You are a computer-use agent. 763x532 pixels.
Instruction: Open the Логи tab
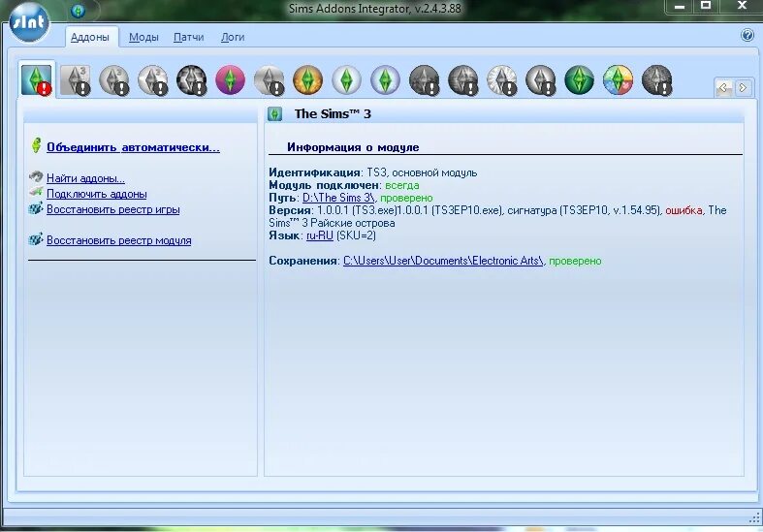(233, 37)
